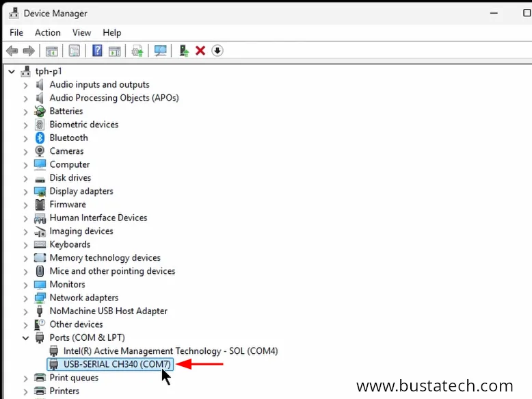Click the Biometric devices fingerprint icon
532x399 pixels.
40,125
